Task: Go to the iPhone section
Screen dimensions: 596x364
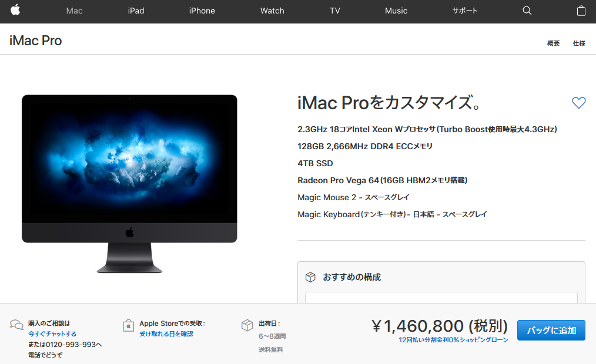Action: [x=202, y=11]
